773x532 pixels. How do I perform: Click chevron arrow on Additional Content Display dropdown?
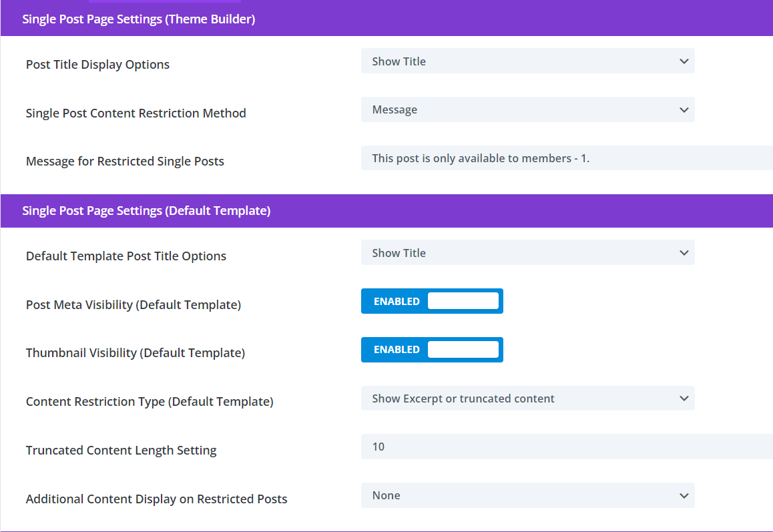pyautogui.click(x=684, y=495)
